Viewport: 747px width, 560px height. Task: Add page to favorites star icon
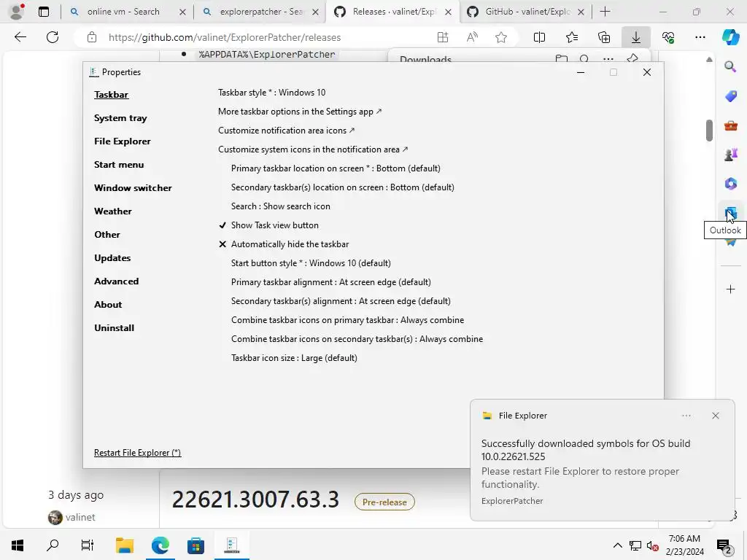pos(500,37)
